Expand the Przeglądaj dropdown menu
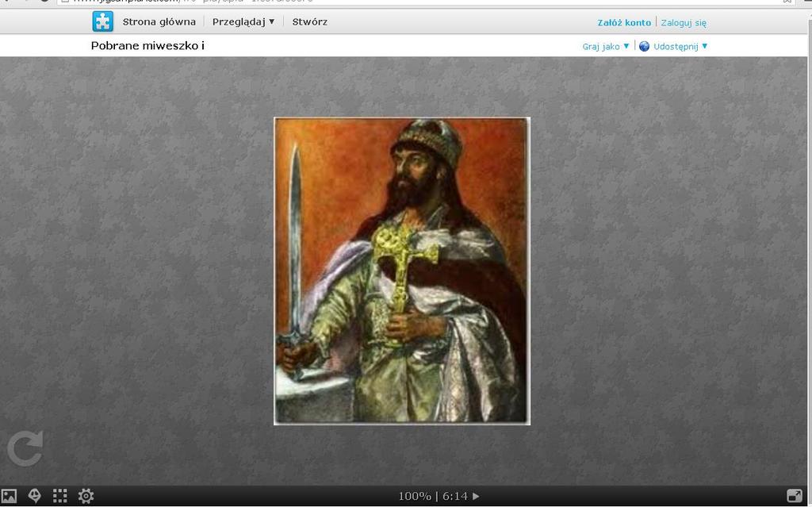The image size is (812, 507). 243,21
